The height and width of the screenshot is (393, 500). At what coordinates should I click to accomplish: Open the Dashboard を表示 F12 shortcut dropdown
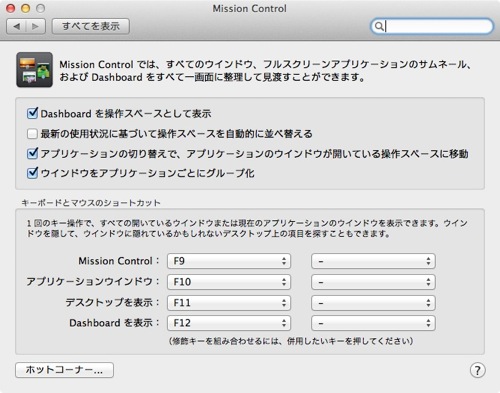click(x=229, y=323)
